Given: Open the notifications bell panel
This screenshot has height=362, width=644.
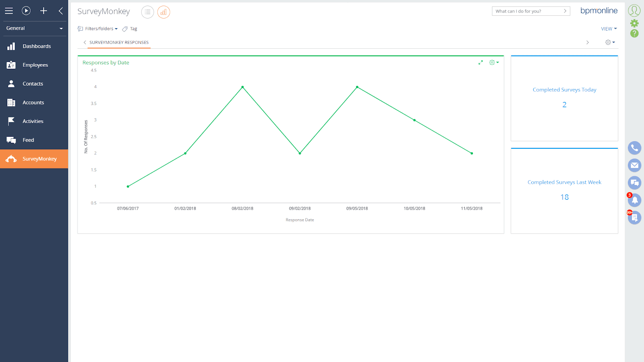Looking at the screenshot, I should pos(634,200).
